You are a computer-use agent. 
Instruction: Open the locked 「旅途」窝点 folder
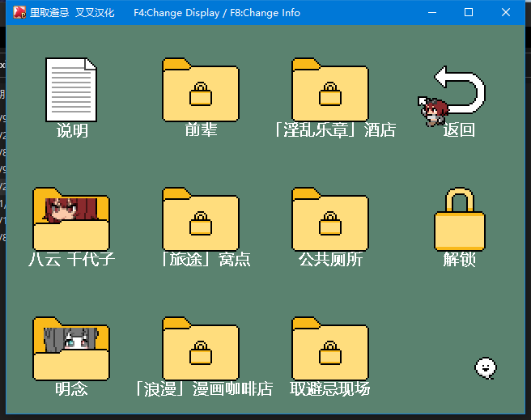point(201,220)
